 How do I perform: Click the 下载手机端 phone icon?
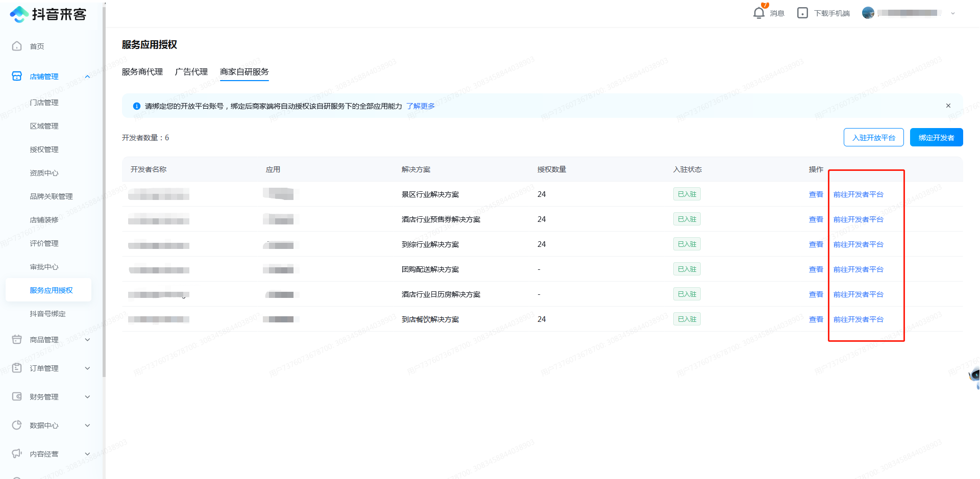click(802, 13)
